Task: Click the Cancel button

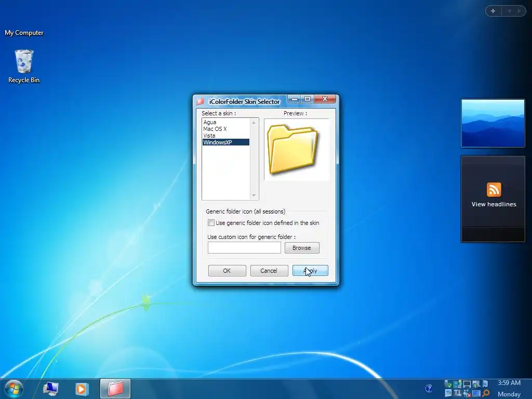Action: click(x=269, y=271)
